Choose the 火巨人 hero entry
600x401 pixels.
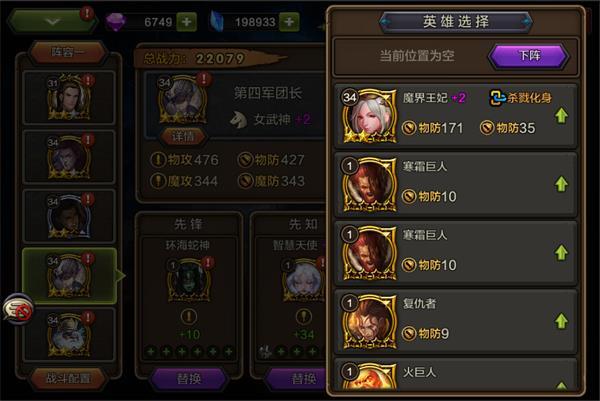pyautogui.click(x=455, y=375)
